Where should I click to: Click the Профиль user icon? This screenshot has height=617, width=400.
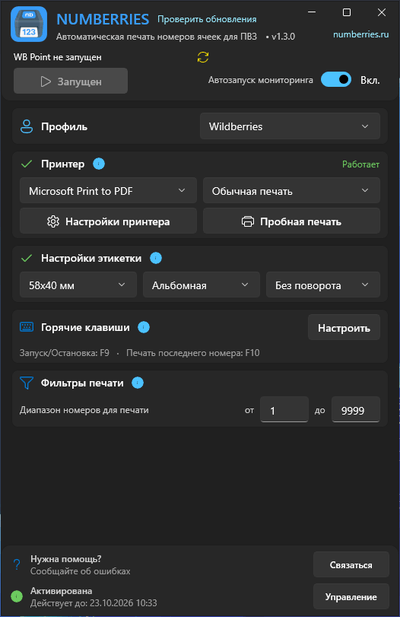26,127
